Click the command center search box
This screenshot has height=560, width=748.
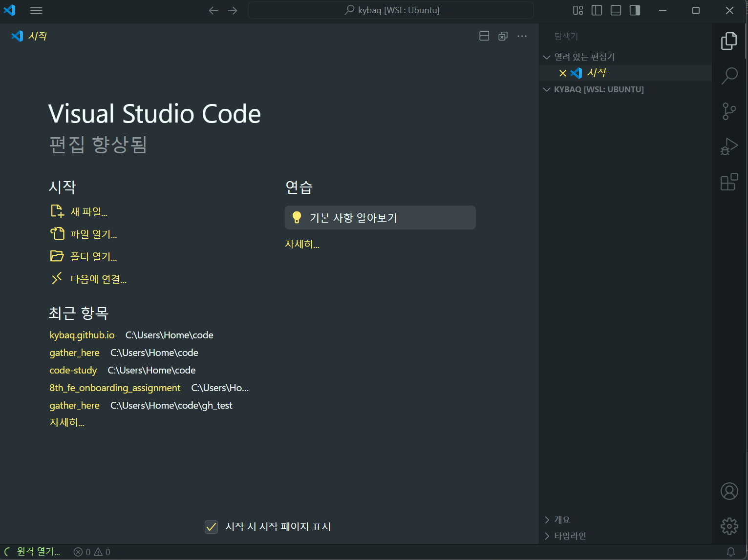[391, 10]
